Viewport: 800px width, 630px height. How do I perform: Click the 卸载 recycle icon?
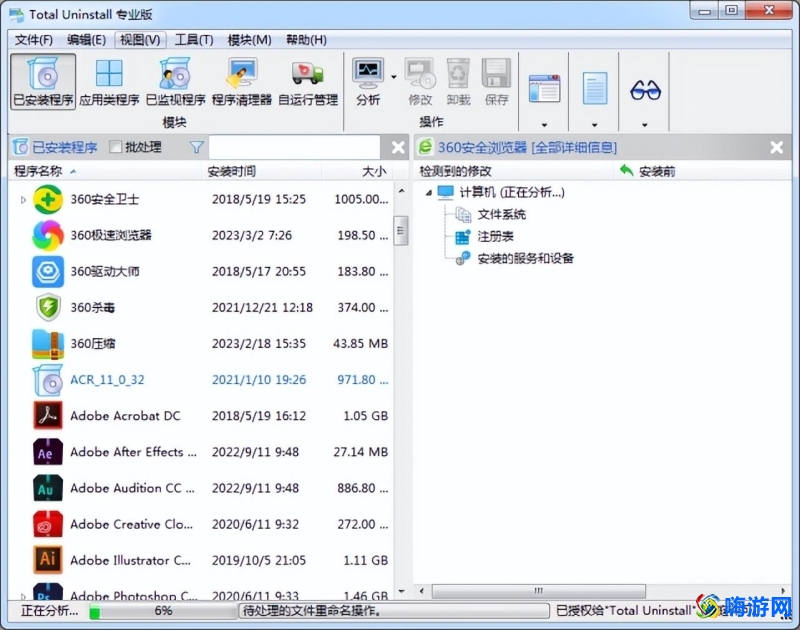pos(458,73)
